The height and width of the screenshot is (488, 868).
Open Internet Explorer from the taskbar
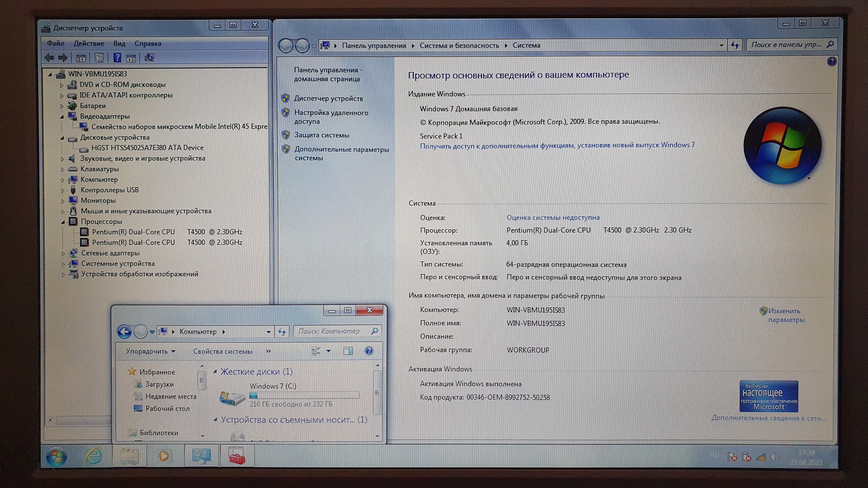pyautogui.click(x=93, y=456)
